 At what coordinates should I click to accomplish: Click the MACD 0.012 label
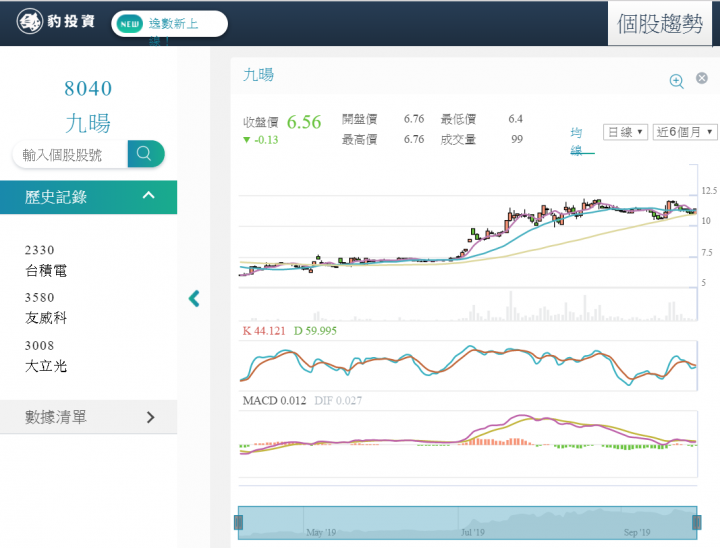point(274,401)
